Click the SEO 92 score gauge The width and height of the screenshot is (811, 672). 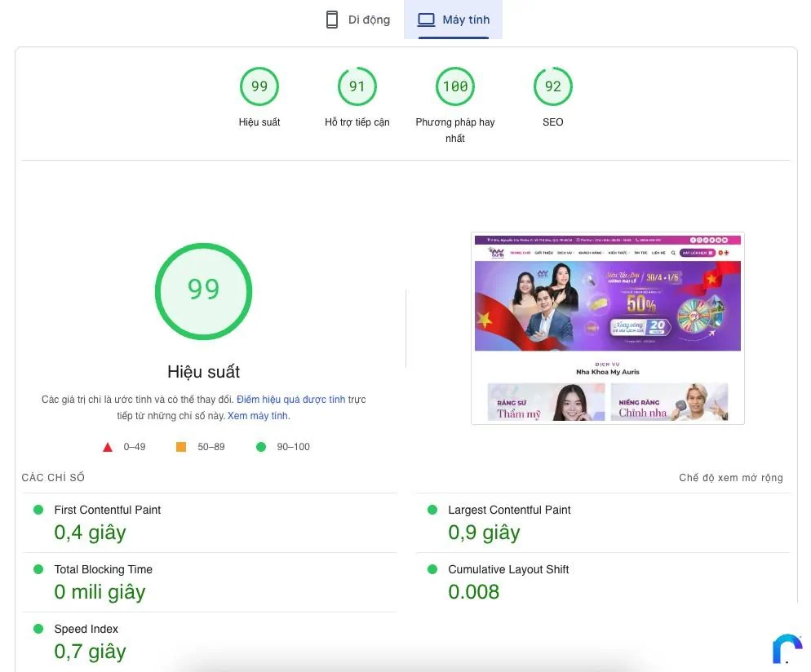[553, 86]
